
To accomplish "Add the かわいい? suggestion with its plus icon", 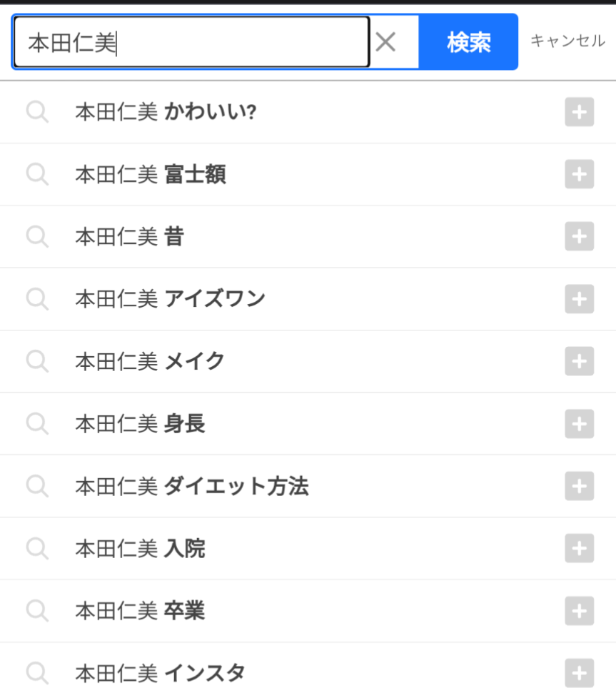I will [579, 112].
